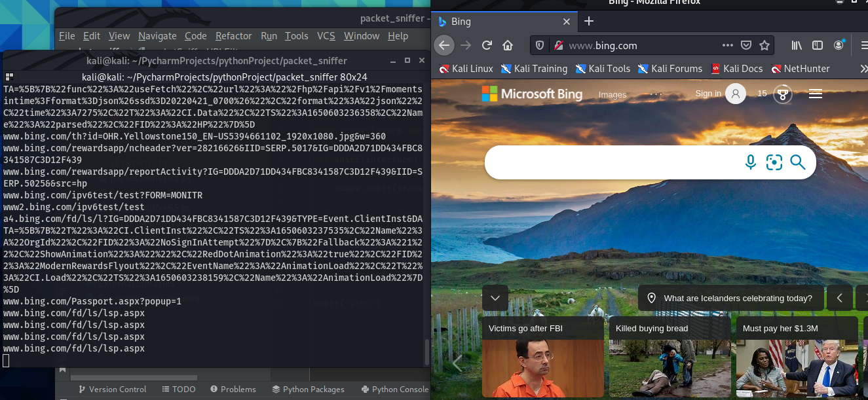This screenshot has width=868, height=400.
Task: Open the Kali Docs bookmark
Action: coord(737,68)
